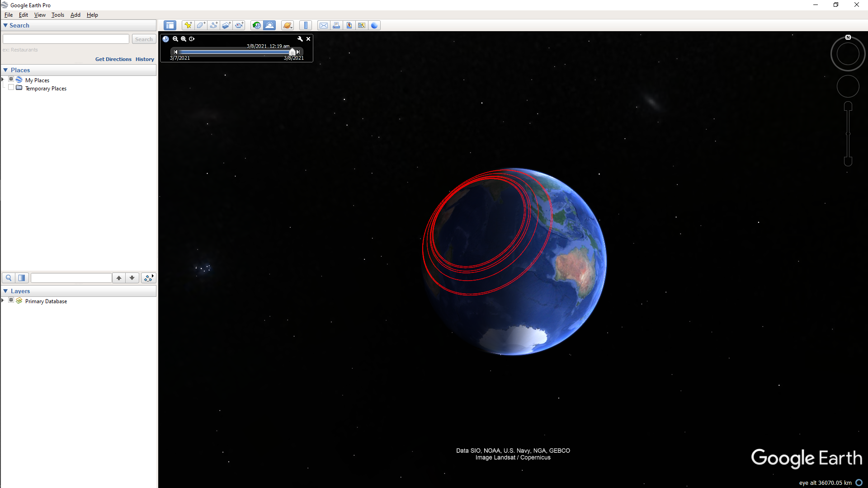Zoom out the time slider range
868x488 pixels.
175,39
